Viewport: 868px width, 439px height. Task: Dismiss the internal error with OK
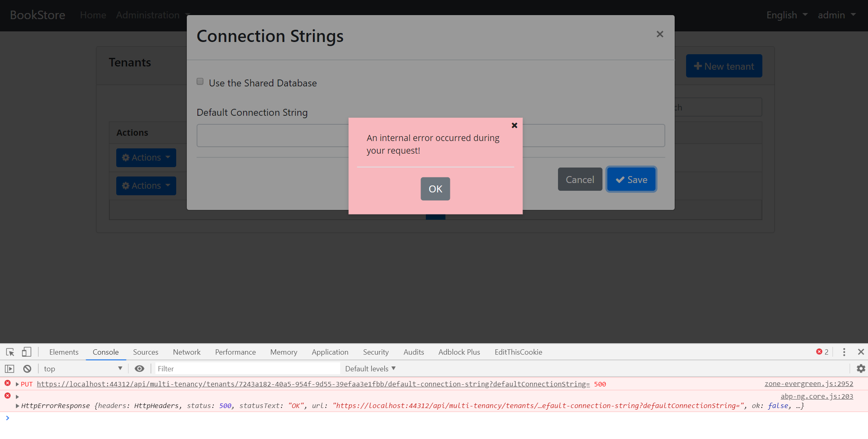click(435, 189)
